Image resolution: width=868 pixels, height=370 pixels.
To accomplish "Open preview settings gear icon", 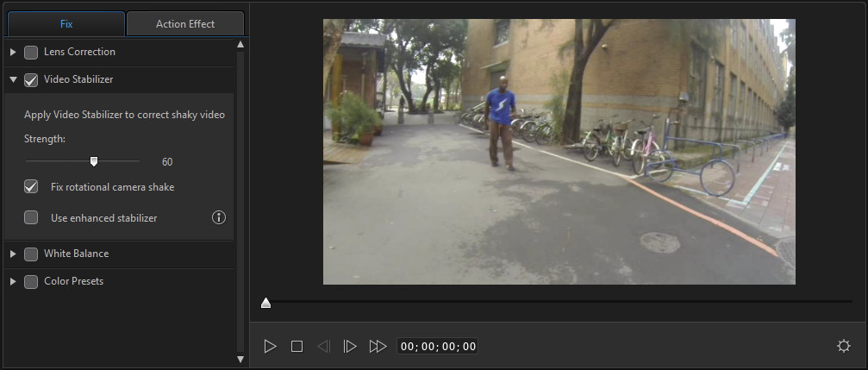I will click(844, 346).
